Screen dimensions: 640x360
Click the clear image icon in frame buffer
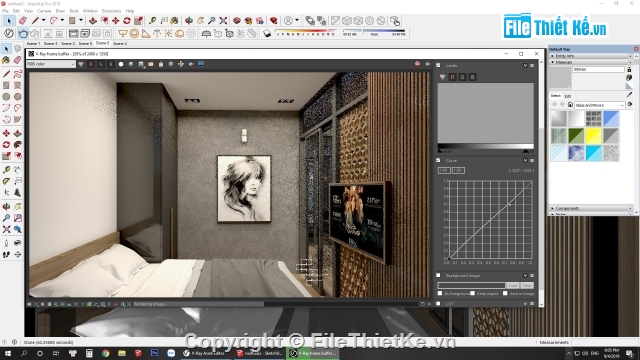pyautogui.click(x=161, y=64)
